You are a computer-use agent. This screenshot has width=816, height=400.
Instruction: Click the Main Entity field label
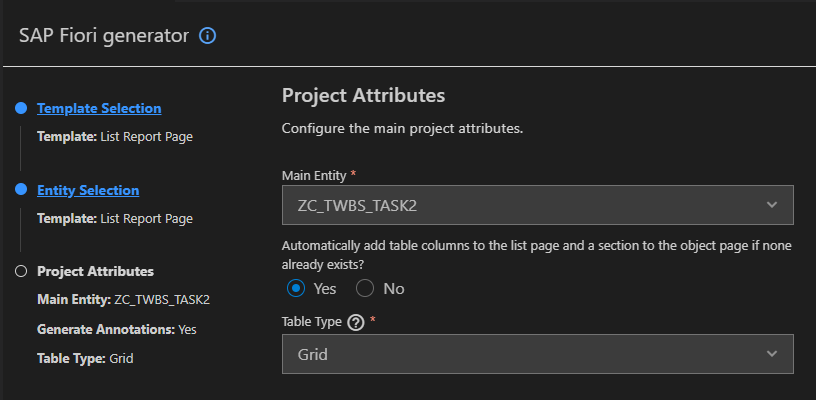314,176
